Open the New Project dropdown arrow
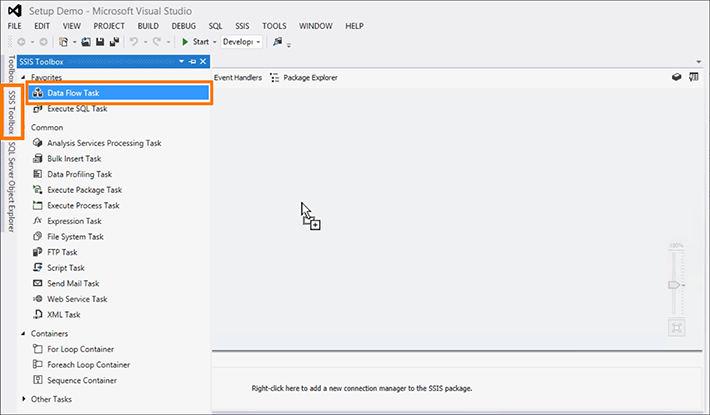Viewport: 710px width, 415px height. click(74, 42)
